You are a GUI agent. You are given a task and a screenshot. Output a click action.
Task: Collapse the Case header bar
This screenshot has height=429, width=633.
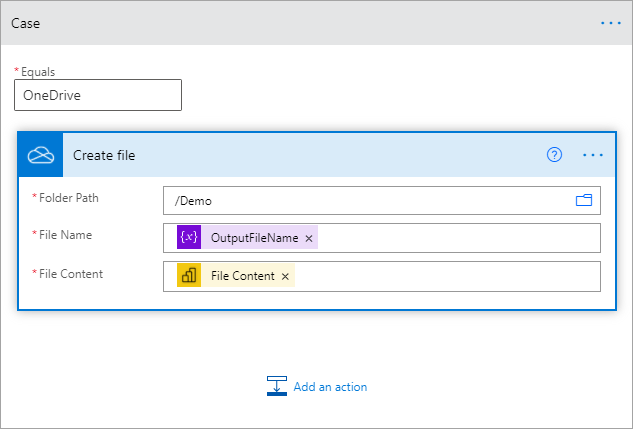click(x=300, y=21)
